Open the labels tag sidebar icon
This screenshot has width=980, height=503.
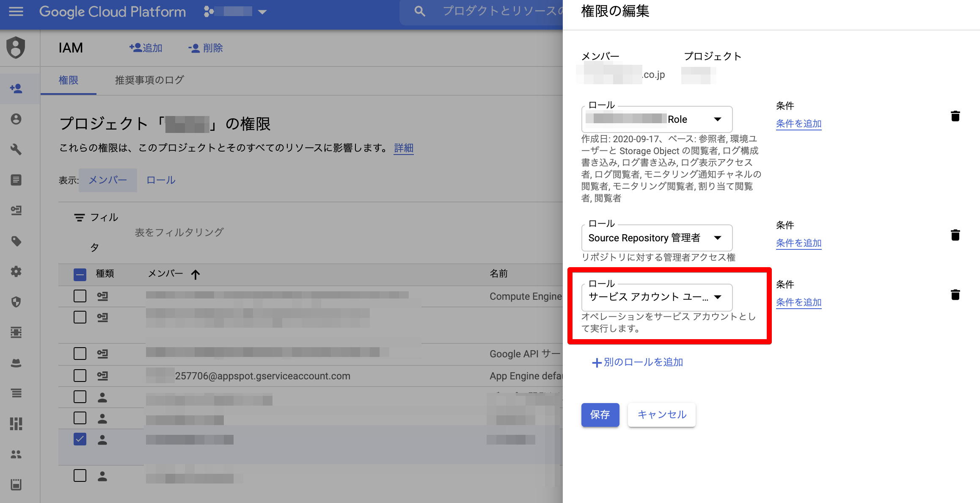point(16,241)
